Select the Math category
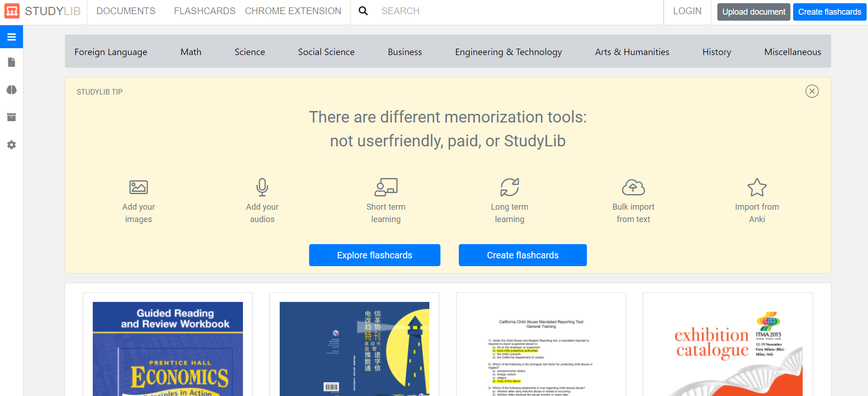 click(191, 52)
